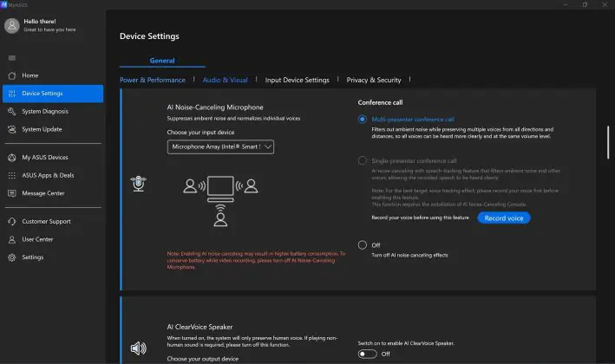This screenshot has width=615, height=364.
Task: Click the Customer Support headset icon
Action: click(x=12, y=222)
